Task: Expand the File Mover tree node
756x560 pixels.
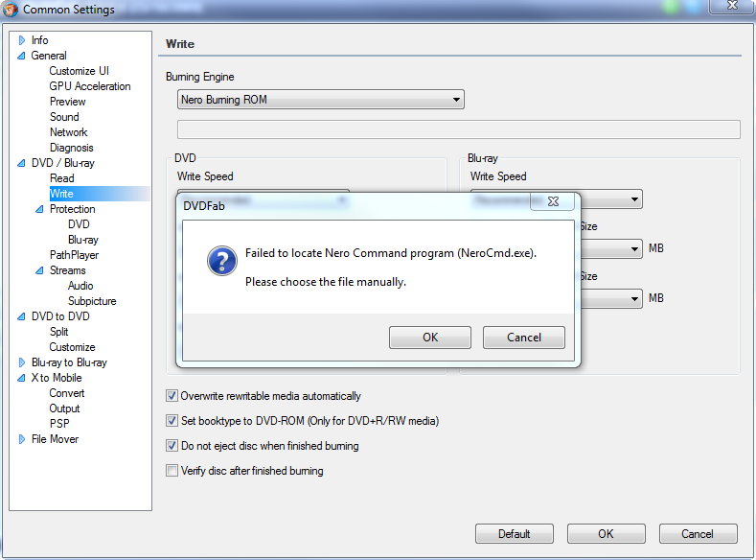Action: tap(22, 439)
